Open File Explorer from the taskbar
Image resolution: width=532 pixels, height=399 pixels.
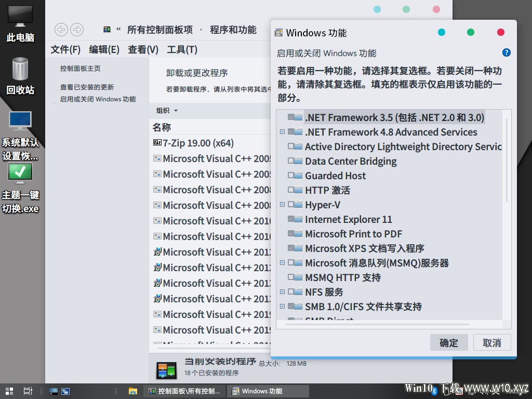coord(132,391)
